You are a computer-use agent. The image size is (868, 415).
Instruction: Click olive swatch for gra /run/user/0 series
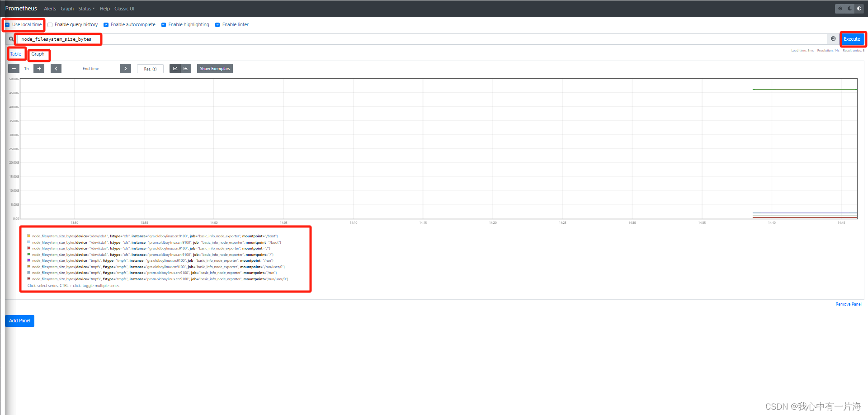[x=29, y=267]
